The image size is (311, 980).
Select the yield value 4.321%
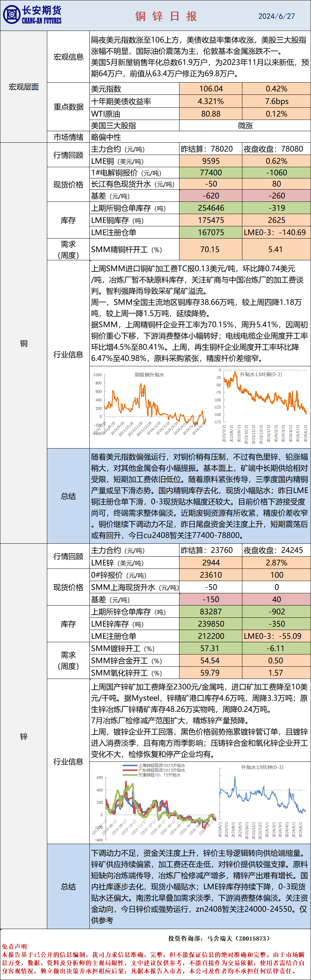211,101
